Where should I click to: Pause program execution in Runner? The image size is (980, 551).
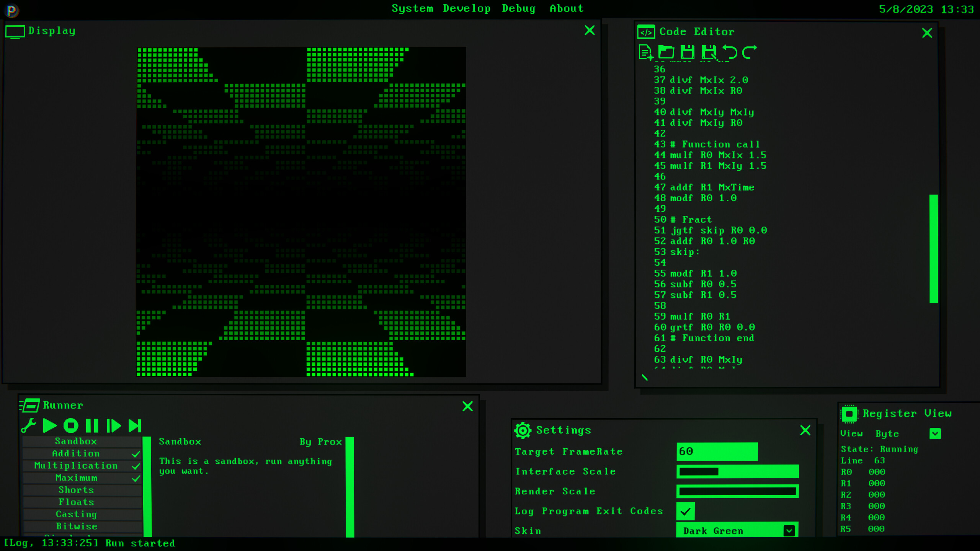[92, 425]
